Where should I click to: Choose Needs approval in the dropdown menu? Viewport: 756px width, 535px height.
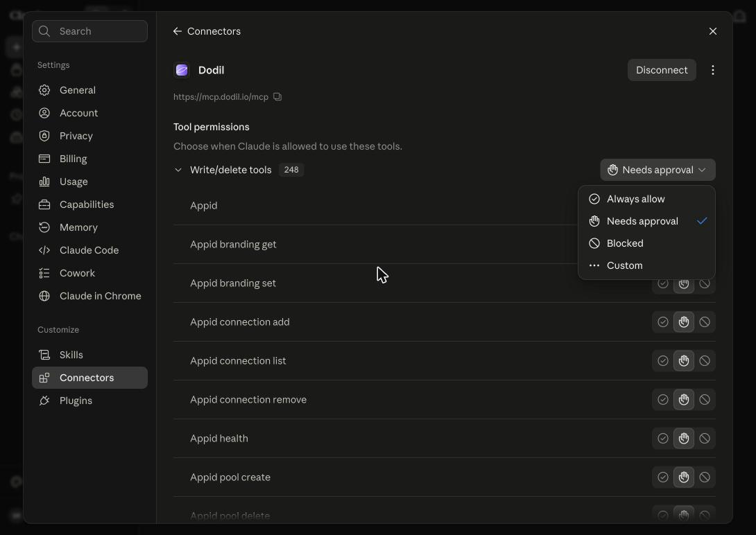646,221
